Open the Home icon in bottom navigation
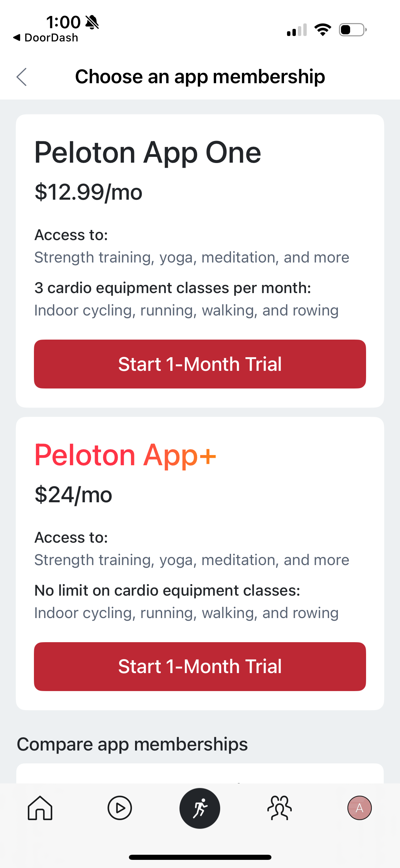The height and width of the screenshot is (868, 400). click(40, 808)
